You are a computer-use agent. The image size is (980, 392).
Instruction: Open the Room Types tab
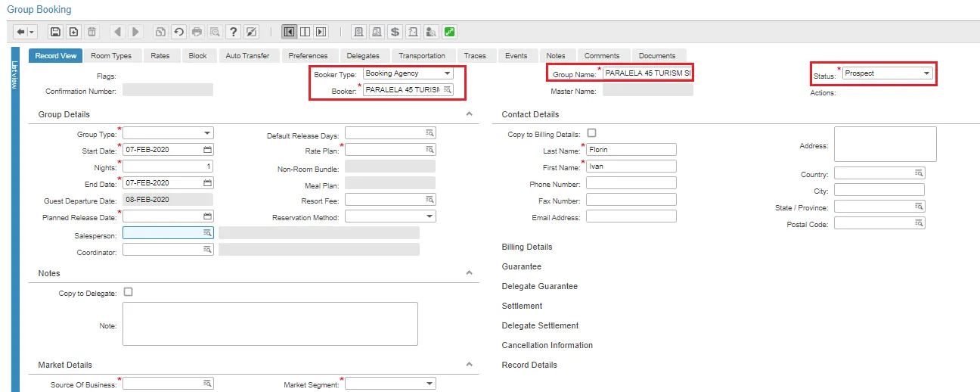(111, 56)
